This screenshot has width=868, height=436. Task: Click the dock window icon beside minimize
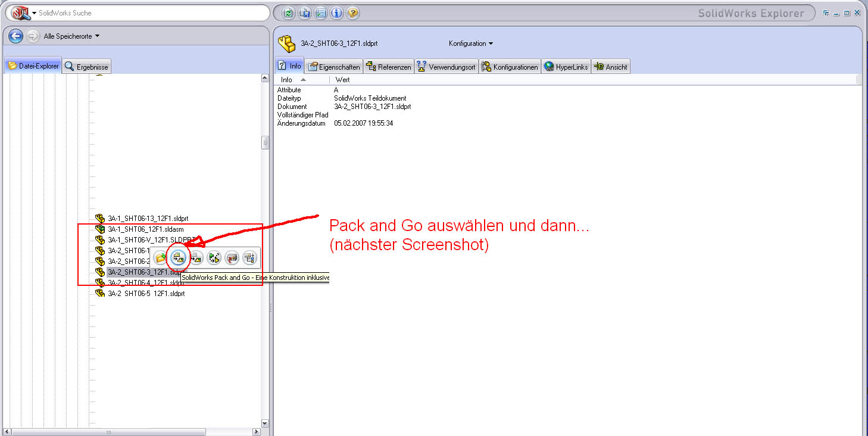tap(827, 13)
